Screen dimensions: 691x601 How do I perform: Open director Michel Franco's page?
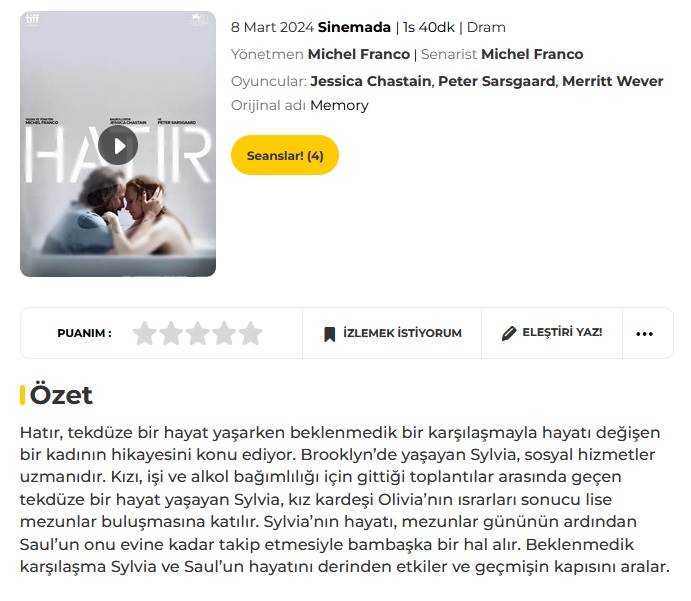click(359, 54)
